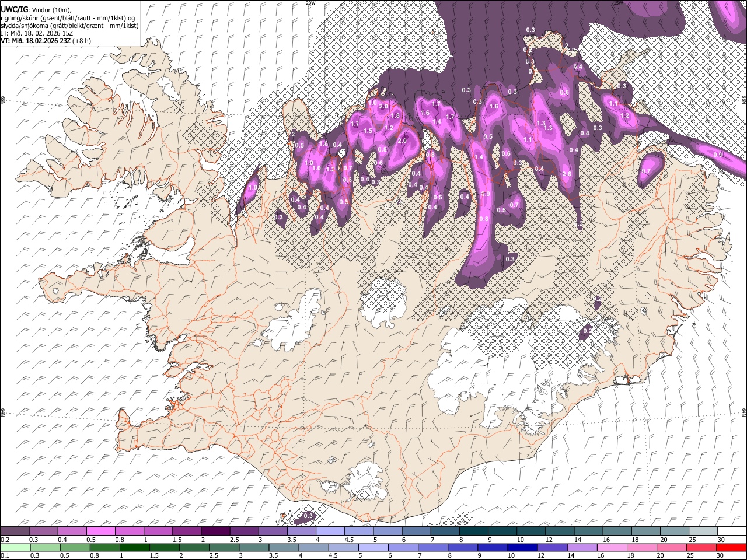Click the white swatch above 30 in snow legend

pyautogui.click(x=732, y=531)
